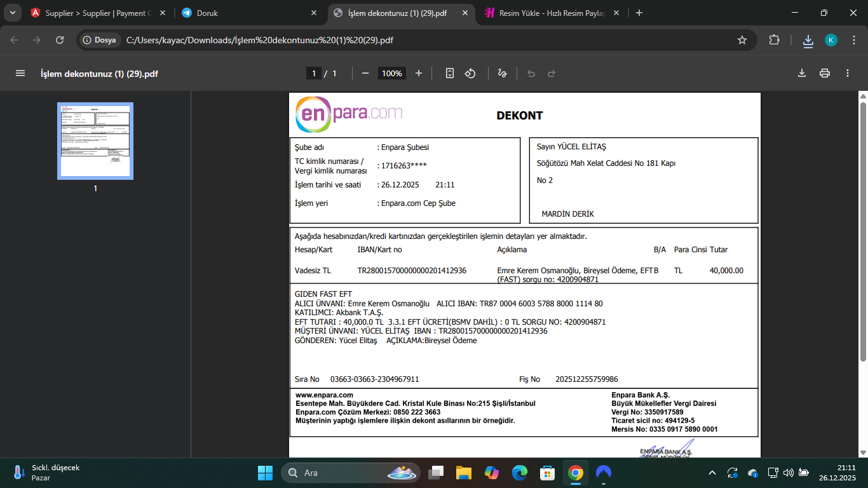The width and height of the screenshot is (868, 488).
Task: Open NordVPN app from taskbar
Action: point(604,473)
